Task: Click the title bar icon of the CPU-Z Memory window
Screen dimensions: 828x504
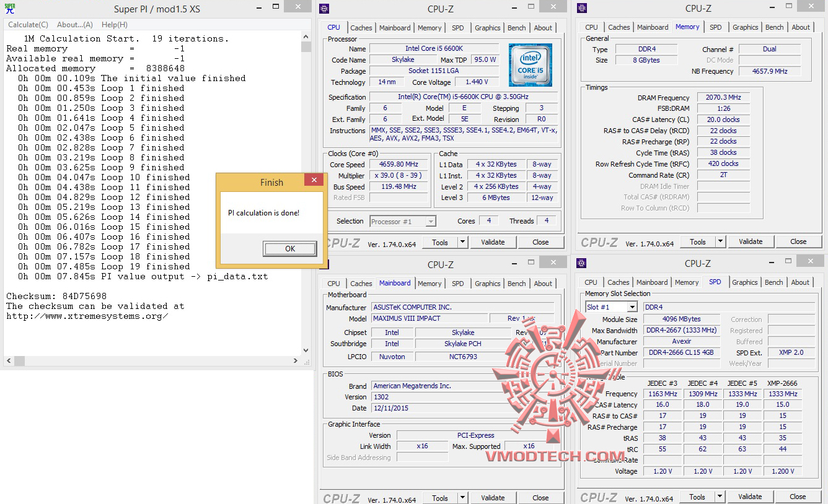Action: point(582,8)
